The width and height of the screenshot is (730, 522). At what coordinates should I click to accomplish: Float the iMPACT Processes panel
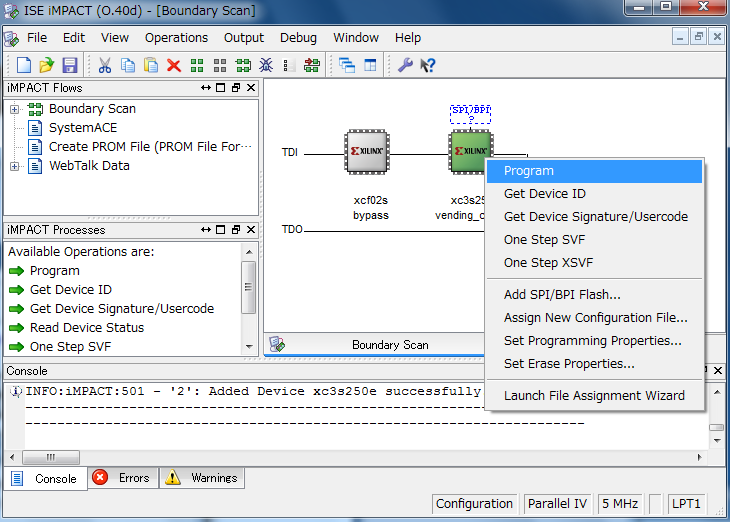point(236,230)
